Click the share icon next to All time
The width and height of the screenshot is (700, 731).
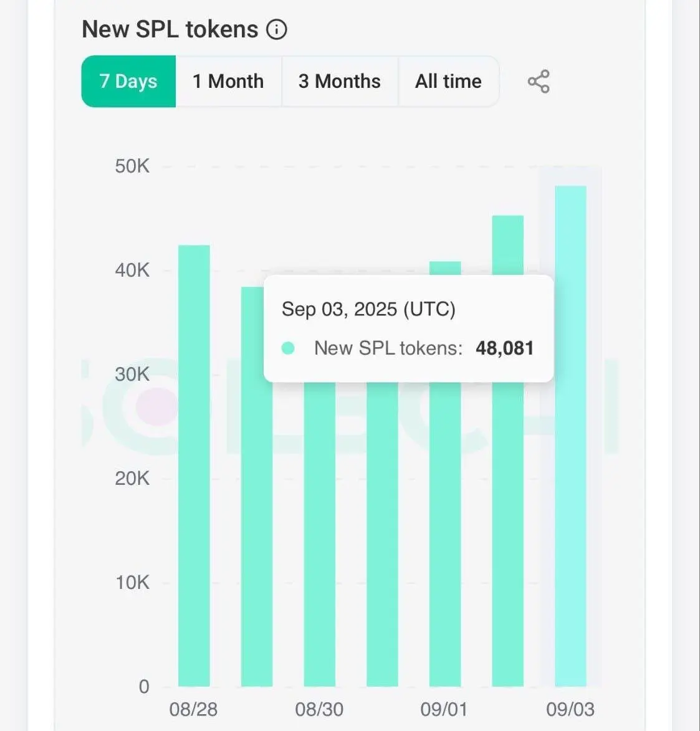click(539, 82)
